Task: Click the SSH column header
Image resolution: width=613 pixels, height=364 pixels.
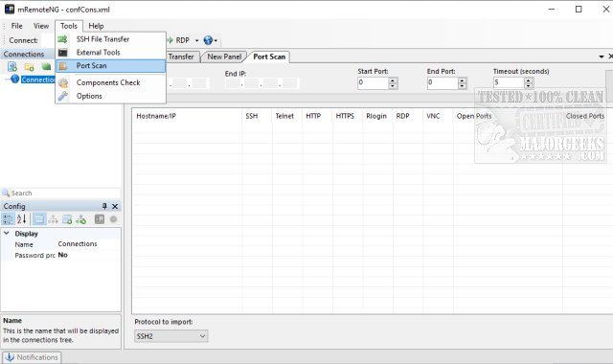Action: [x=256, y=116]
